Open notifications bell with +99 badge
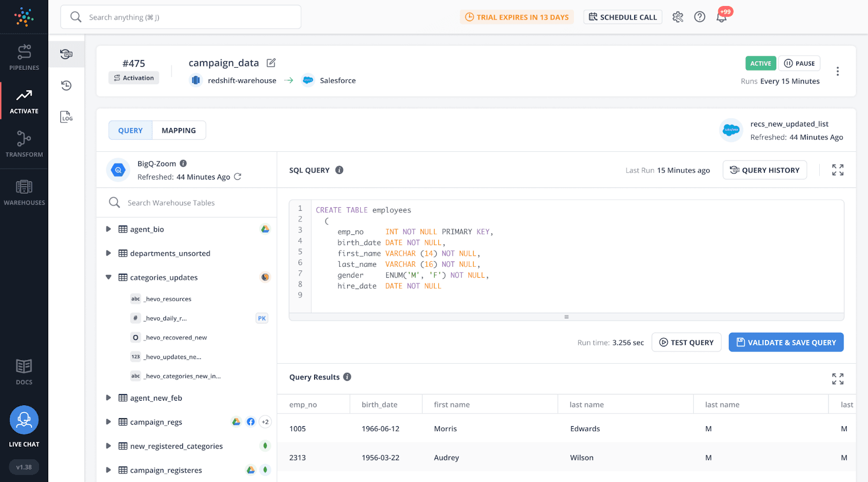The image size is (868, 482). coord(722,16)
